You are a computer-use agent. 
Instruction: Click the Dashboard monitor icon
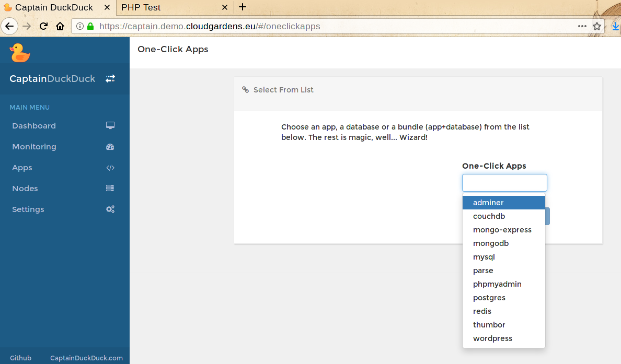pos(110,125)
